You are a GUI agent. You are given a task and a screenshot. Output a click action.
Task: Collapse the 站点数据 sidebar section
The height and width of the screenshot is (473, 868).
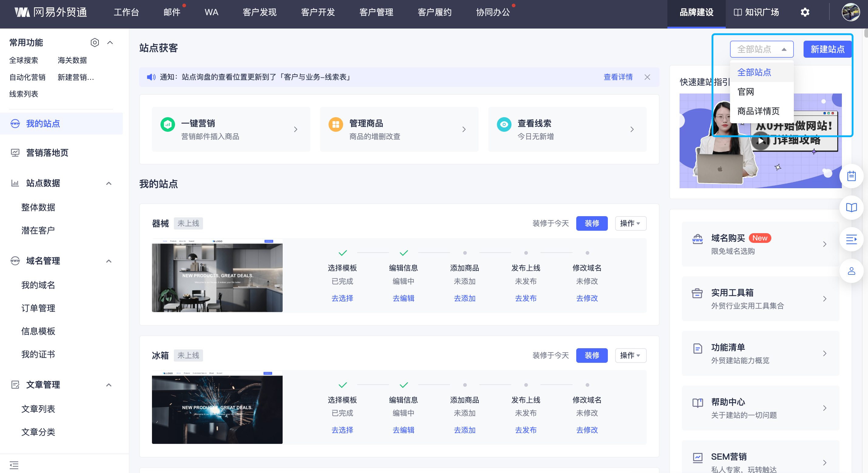pos(109,183)
